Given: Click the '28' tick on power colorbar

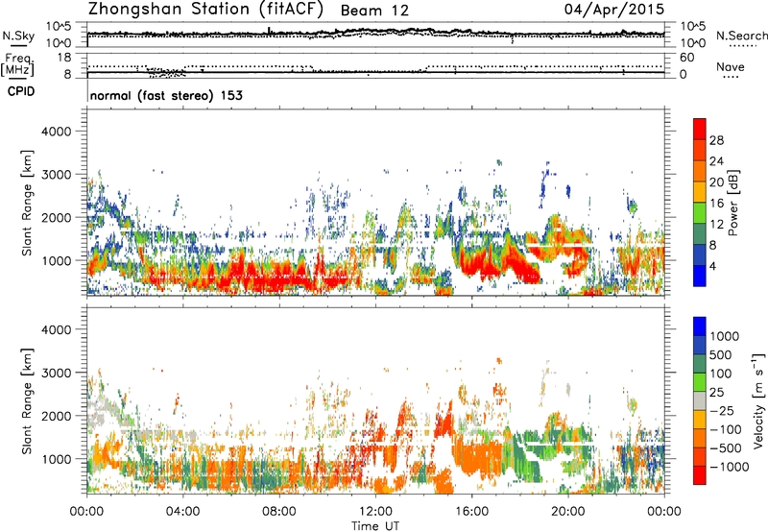Looking at the screenshot, I should (x=716, y=140).
